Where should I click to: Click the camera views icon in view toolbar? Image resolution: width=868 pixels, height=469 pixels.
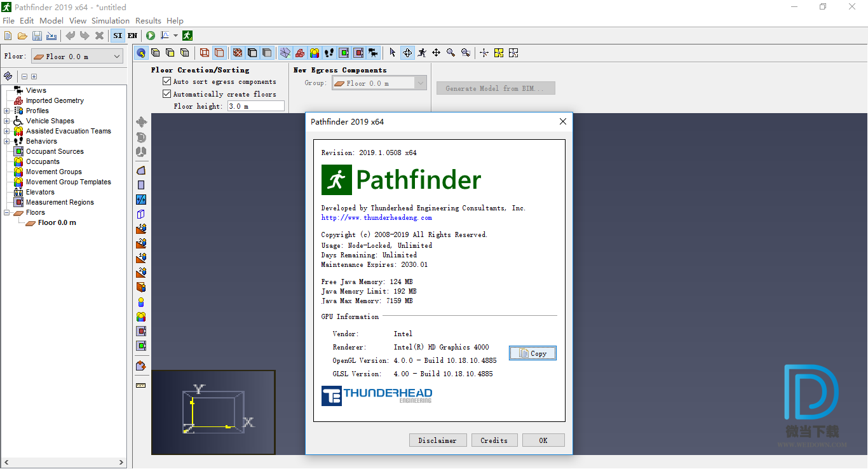pyautogui.click(x=373, y=53)
